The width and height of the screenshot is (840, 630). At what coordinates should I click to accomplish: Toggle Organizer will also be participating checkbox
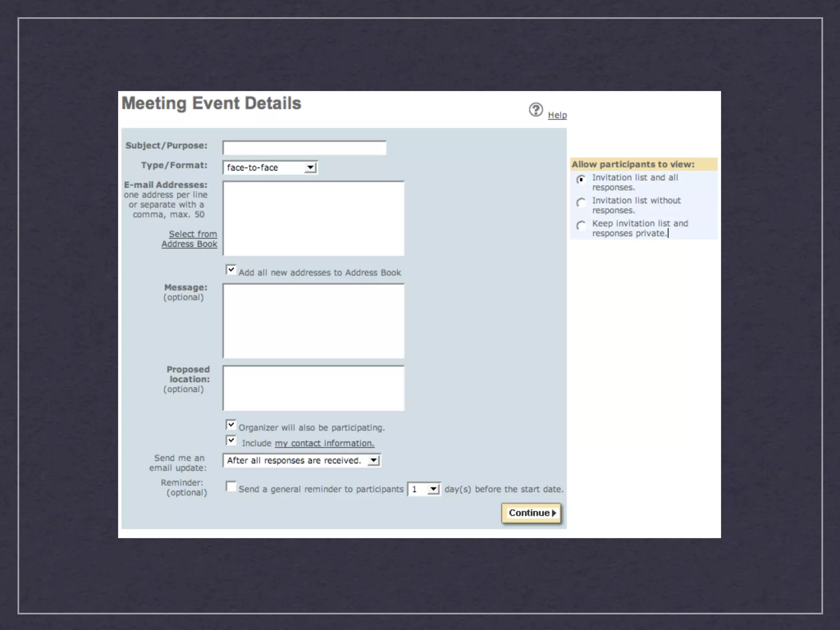231,425
